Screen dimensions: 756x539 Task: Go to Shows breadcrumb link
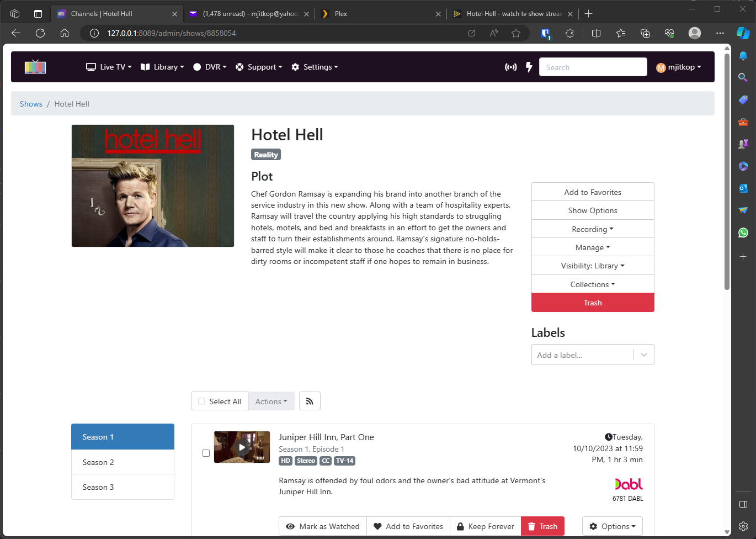(31, 104)
